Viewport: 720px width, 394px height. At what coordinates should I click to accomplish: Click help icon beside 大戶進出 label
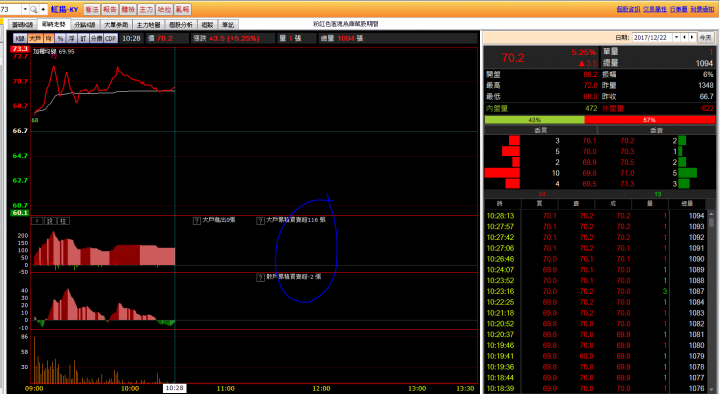(197, 221)
